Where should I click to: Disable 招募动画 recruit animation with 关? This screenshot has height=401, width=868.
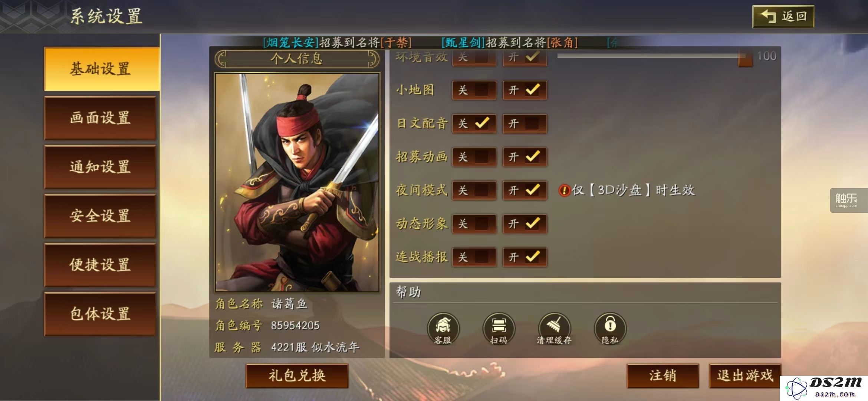pyautogui.click(x=474, y=157)
